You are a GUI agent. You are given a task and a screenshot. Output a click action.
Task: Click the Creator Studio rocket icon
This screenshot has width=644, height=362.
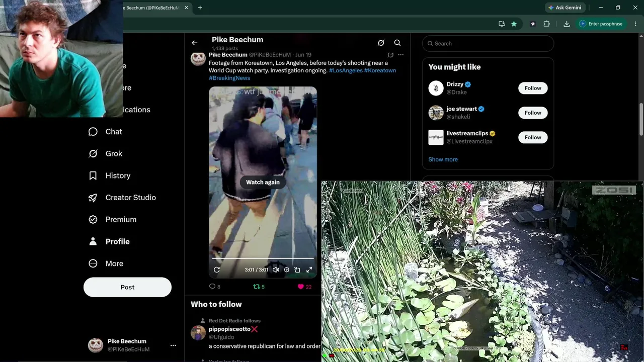point(93,198)
